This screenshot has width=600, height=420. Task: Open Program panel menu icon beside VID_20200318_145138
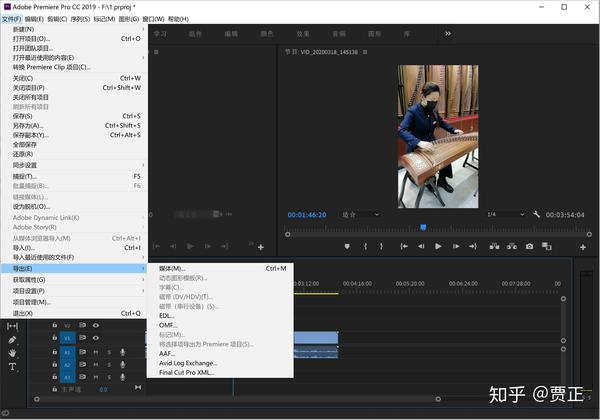click(365, 52)
